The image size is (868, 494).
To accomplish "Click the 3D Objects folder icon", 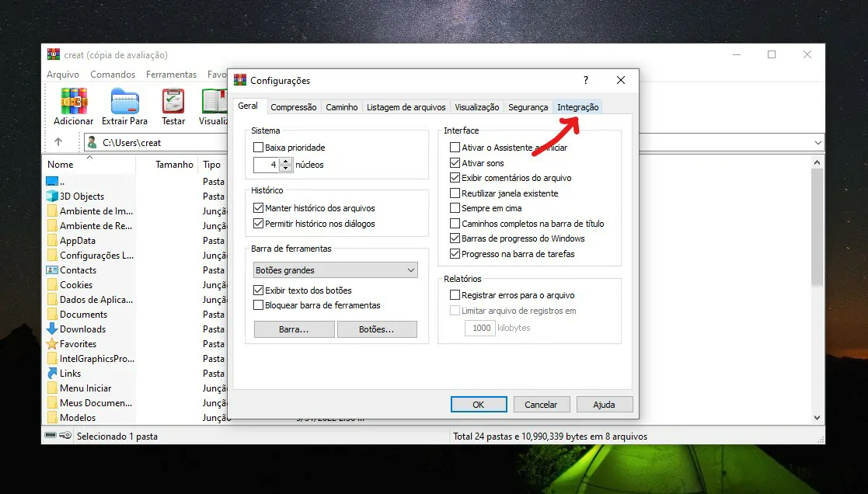I will 52,196.
